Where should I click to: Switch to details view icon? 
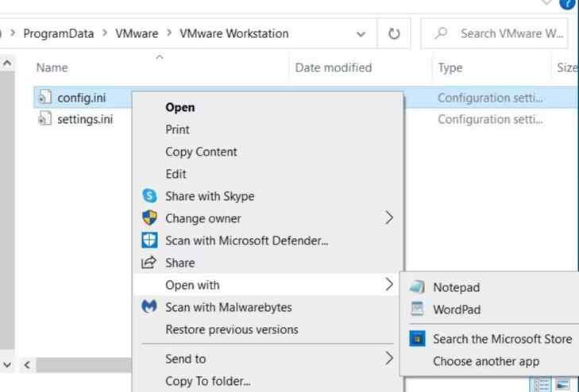[542, 385]
